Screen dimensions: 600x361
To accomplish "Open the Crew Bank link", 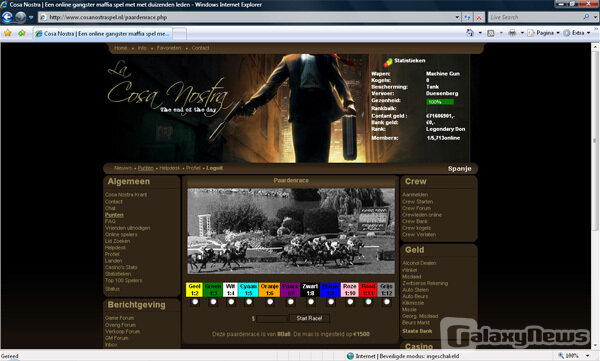I will coord(415,222).
